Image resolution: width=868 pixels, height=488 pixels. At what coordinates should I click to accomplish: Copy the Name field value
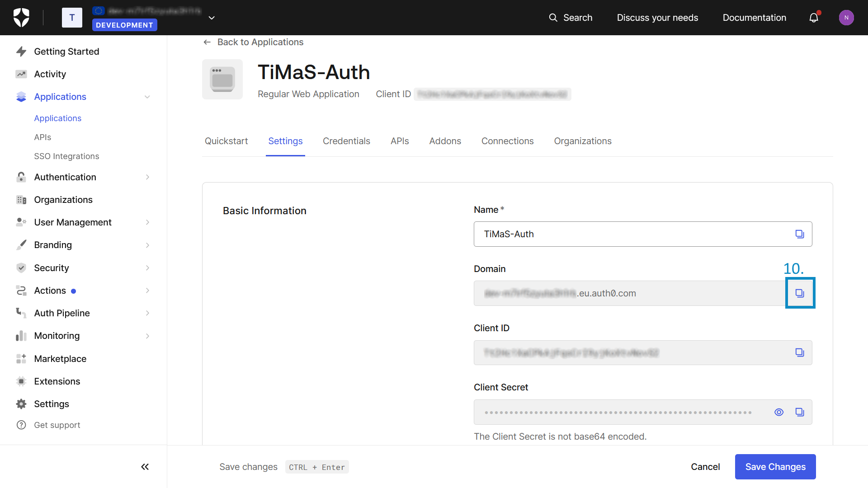(800, 234)
